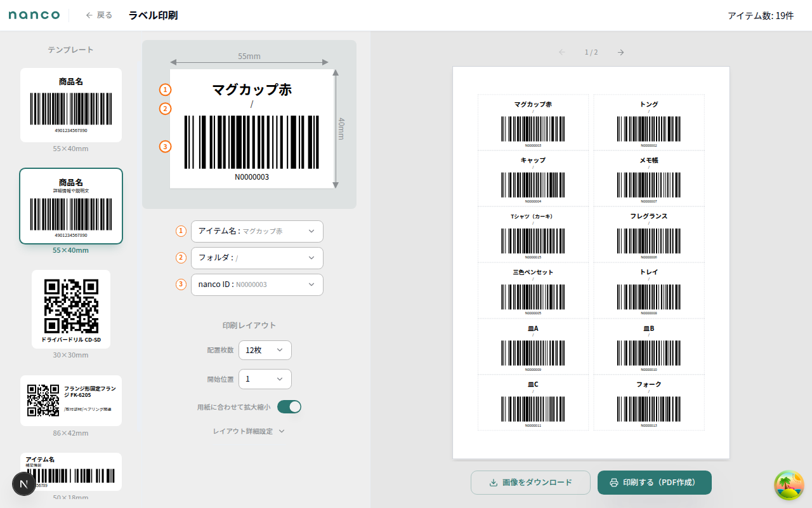This screenshot has width=812, height=508.
Task: Click 印刷する（PDF作成）button
Action: pyautogui.click(x=654, y=483)
